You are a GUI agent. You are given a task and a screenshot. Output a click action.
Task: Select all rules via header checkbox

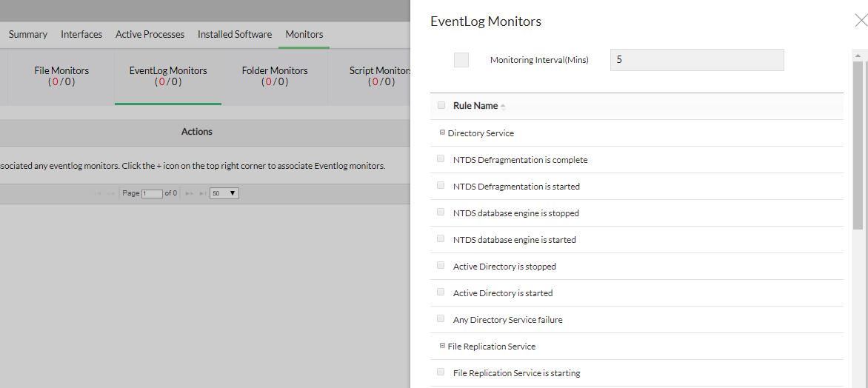[441, 105]
